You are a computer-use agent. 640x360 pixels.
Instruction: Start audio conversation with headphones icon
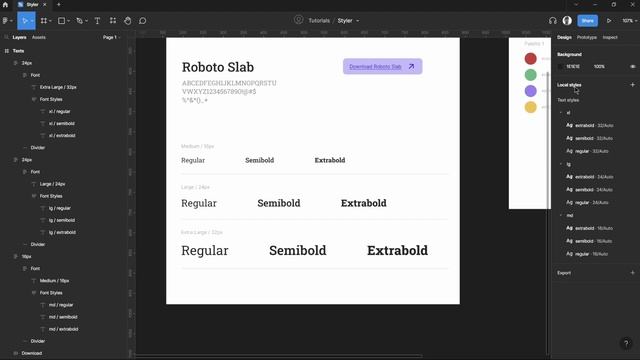click(x=553, y=20)
